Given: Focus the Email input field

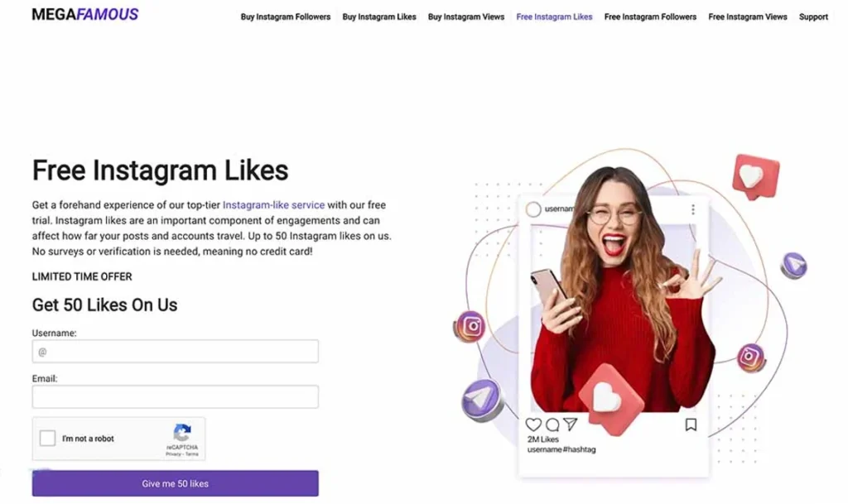Looking at the screenshot, I should (x=176, y=397).
